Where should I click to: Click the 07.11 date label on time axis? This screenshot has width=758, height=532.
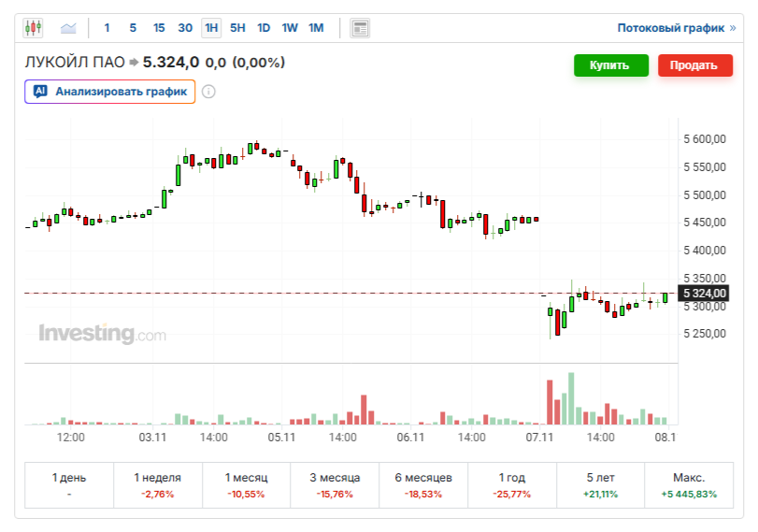pos(539,438)
